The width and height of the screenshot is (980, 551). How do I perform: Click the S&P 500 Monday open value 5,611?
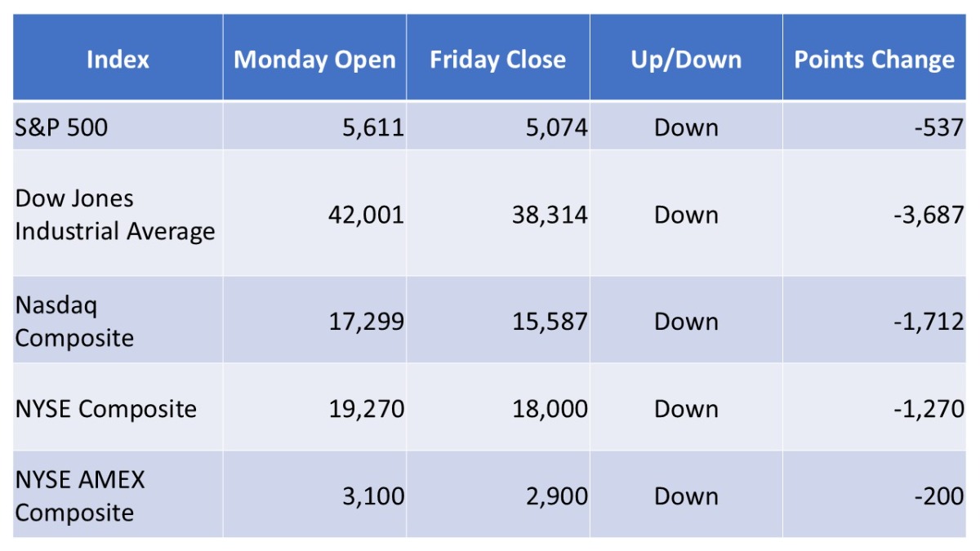pos(373,127)
